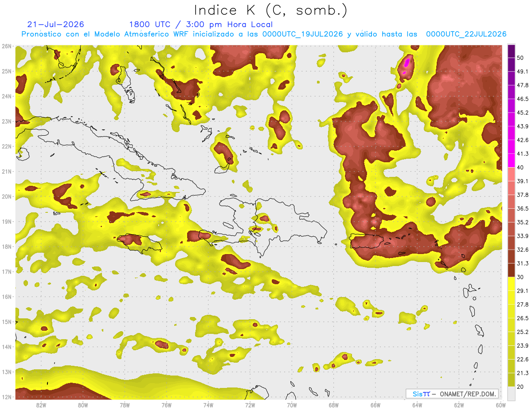The height and width of the screenshot is (411, 532).
Task: Click latitude axis label "23N"
Action: tap(6, 121)
